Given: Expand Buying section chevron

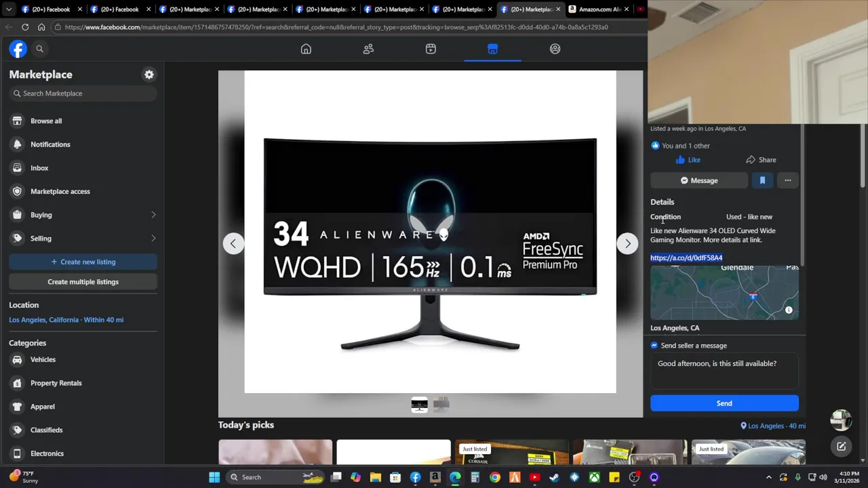Looking at the screenshot, I should (x=153, y=215).
